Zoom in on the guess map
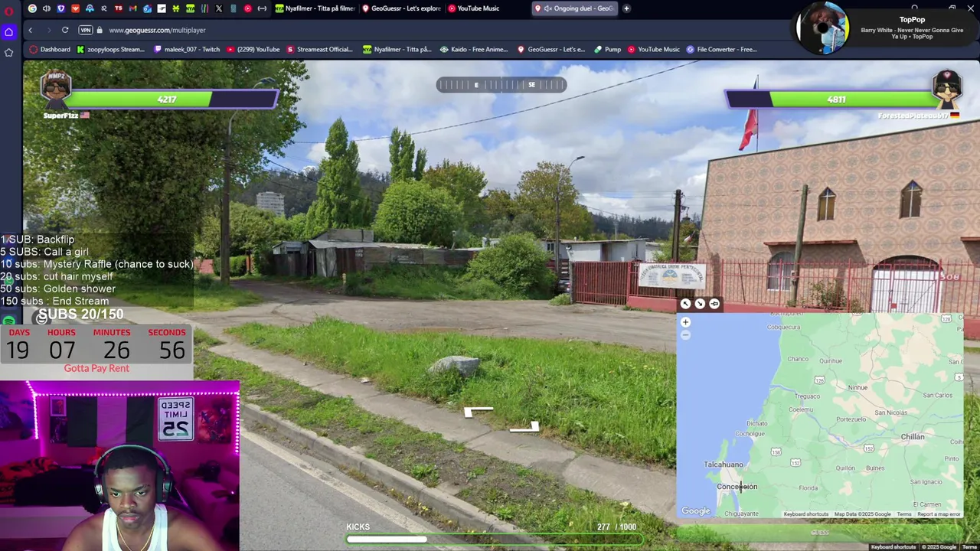Viewport: 980px width, 551px height. point(685,322)
